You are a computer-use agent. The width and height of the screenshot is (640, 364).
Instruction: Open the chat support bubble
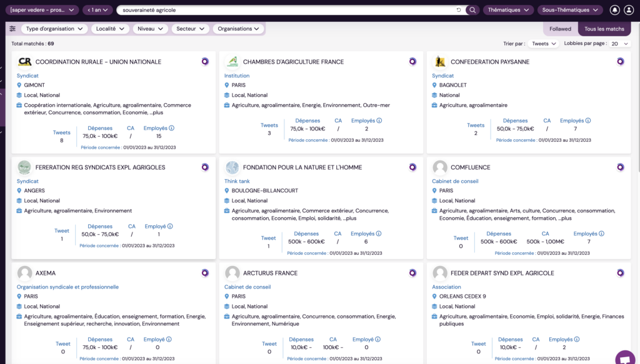click(624, 358)
